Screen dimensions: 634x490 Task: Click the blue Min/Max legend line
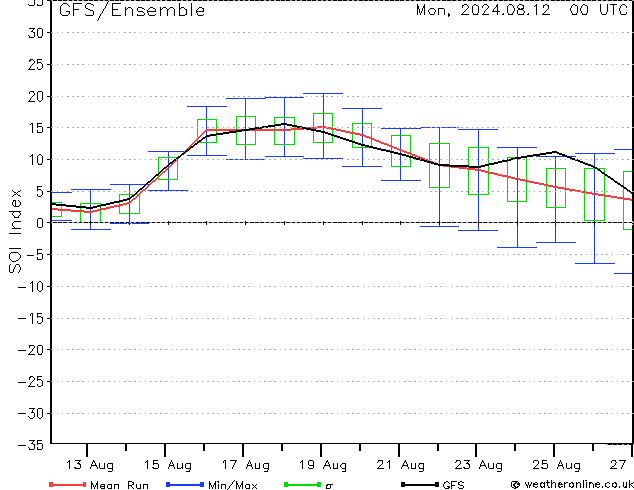[x=185, y=484]
